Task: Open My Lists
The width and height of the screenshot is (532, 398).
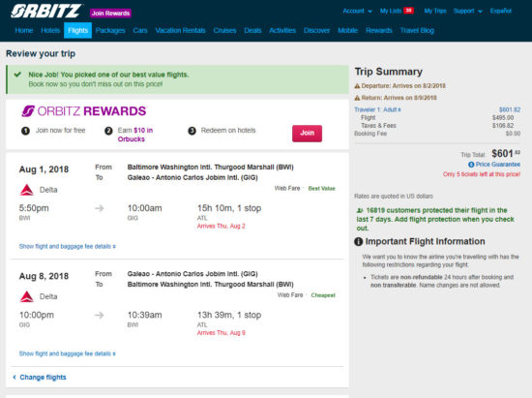Action: coord(391,11)
